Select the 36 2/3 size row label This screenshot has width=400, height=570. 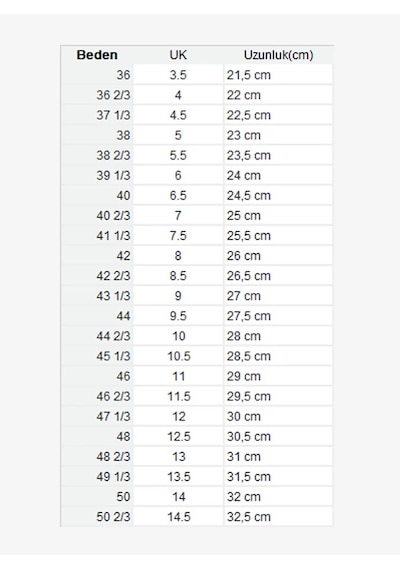tap(113, 95)
